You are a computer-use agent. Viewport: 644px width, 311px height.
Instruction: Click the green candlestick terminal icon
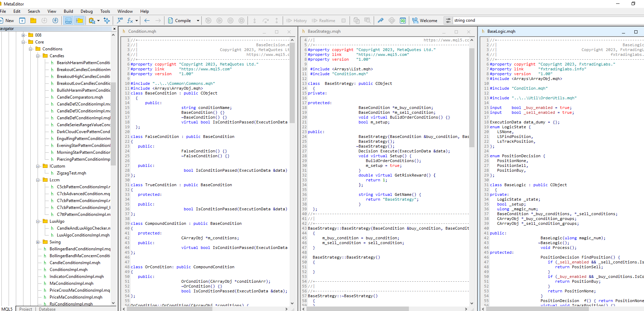coord(403,21)
